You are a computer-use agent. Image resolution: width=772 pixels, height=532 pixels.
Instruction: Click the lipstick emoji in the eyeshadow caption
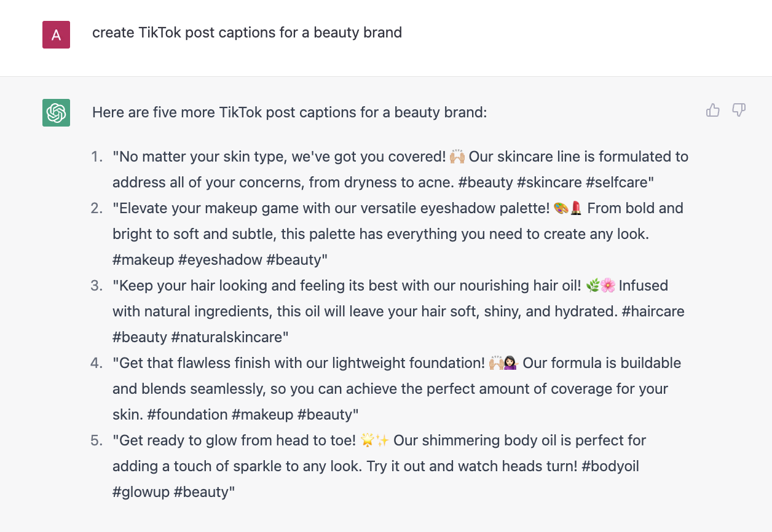[575, 208]
